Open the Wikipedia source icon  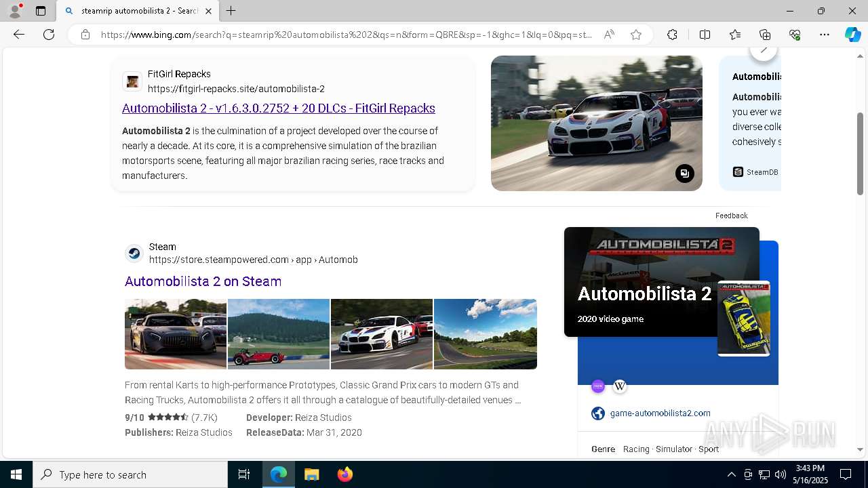click(x=620, y=386)
